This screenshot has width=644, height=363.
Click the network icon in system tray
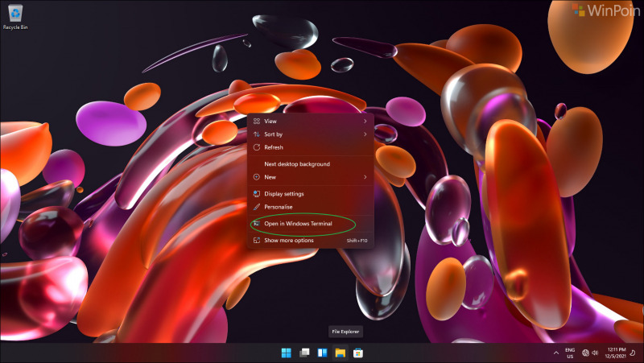pos(585,353)
